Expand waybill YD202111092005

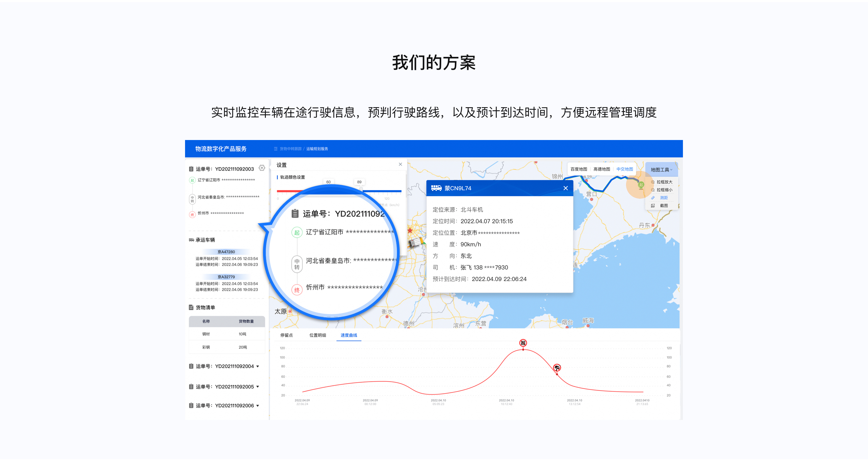coord(257,387)
